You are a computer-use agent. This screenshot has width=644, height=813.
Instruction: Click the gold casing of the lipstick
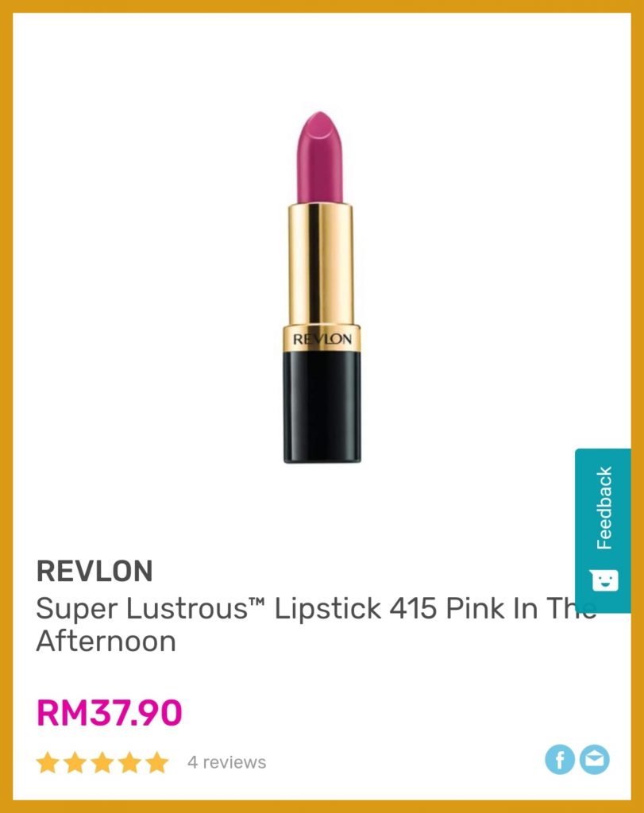point(321,264)
